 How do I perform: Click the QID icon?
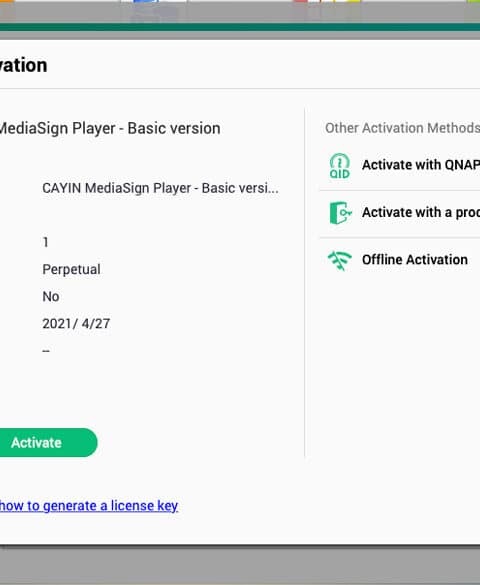pyautogui.click(x=339, y=166)
